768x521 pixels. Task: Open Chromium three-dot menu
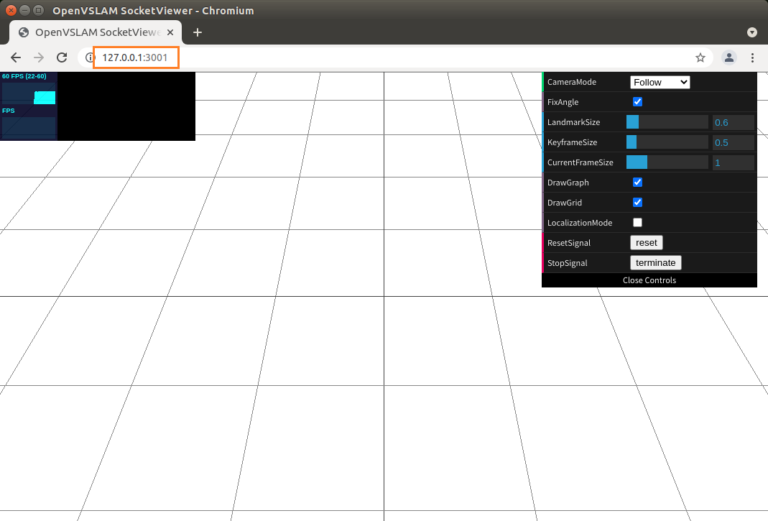click(x=752, y=58)
